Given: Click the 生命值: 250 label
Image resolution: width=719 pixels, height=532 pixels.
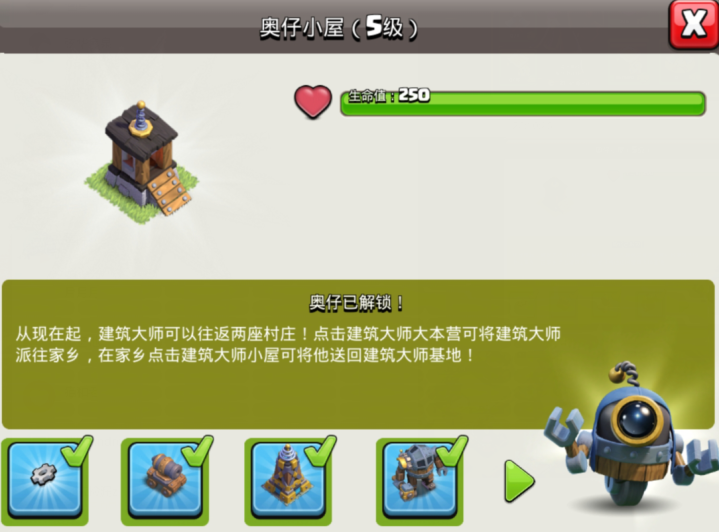Looking at the screenshot, I should [x=389, y=95].
